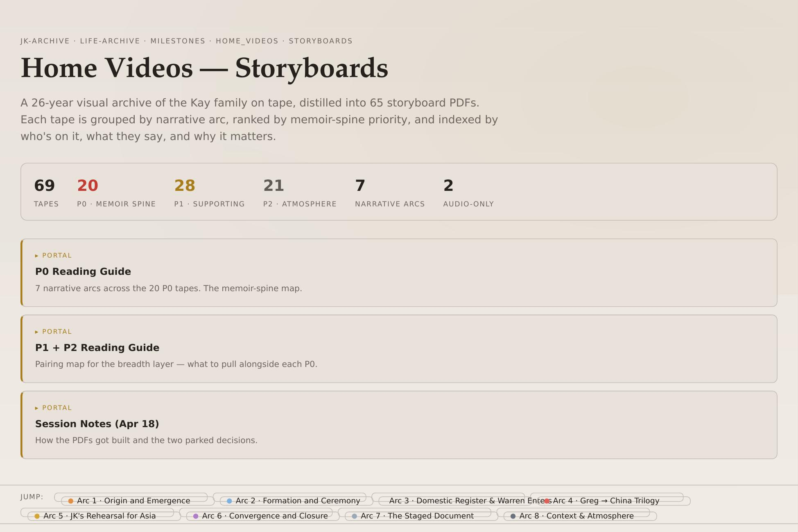The width and height of the screenshot is (798, 532).
Task: Open the JK-ARCHIVE breadcrumb
Action: coord(45,41)
